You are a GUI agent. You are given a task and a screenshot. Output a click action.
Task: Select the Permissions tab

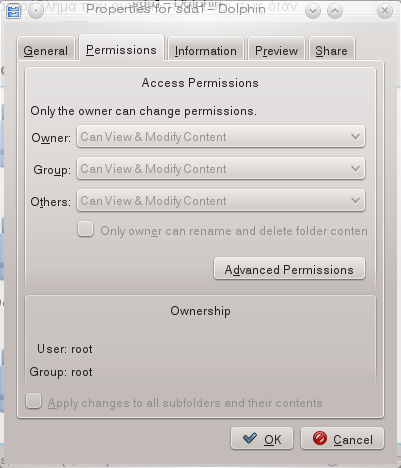[121, 48]
